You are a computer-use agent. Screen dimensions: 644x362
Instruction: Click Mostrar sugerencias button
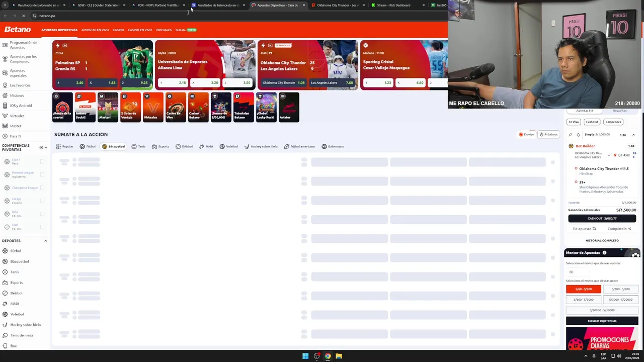point(602,321)
